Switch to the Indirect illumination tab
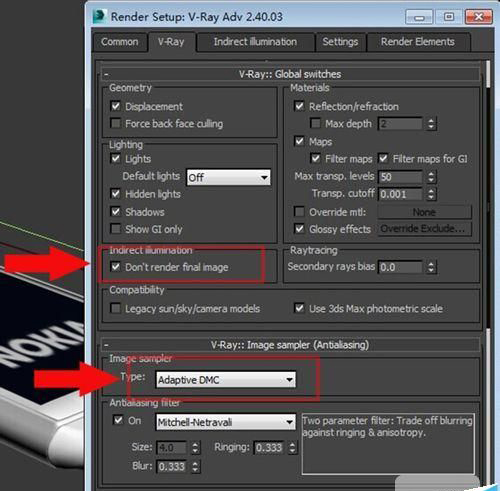This screenshot has height=491, width=500. [x=255, y=42]
